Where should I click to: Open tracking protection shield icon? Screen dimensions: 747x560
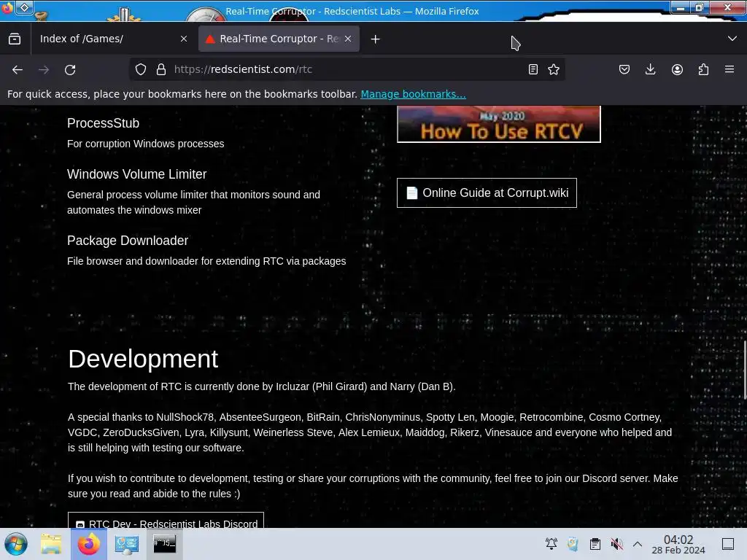click(x=141, y=69)
